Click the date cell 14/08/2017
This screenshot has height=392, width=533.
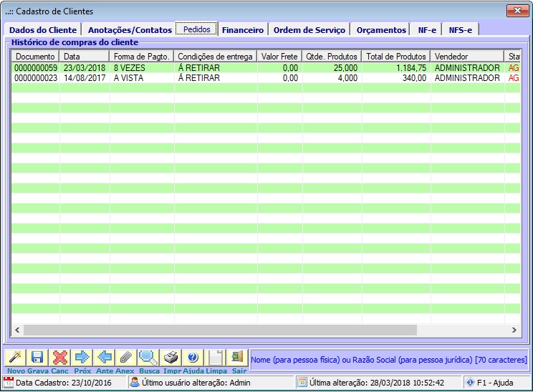[x=85, y=78]
